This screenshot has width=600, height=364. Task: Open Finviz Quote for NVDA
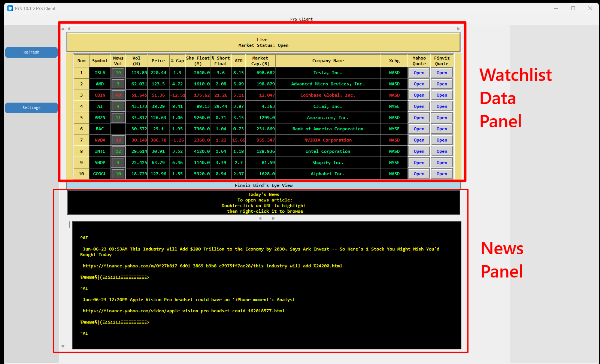(x=442, y=140)
